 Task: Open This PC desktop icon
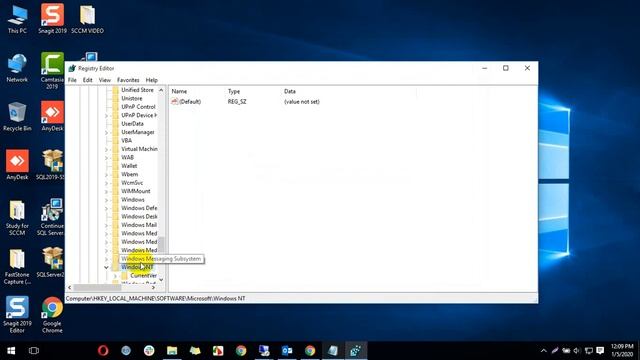coord(17,18)
